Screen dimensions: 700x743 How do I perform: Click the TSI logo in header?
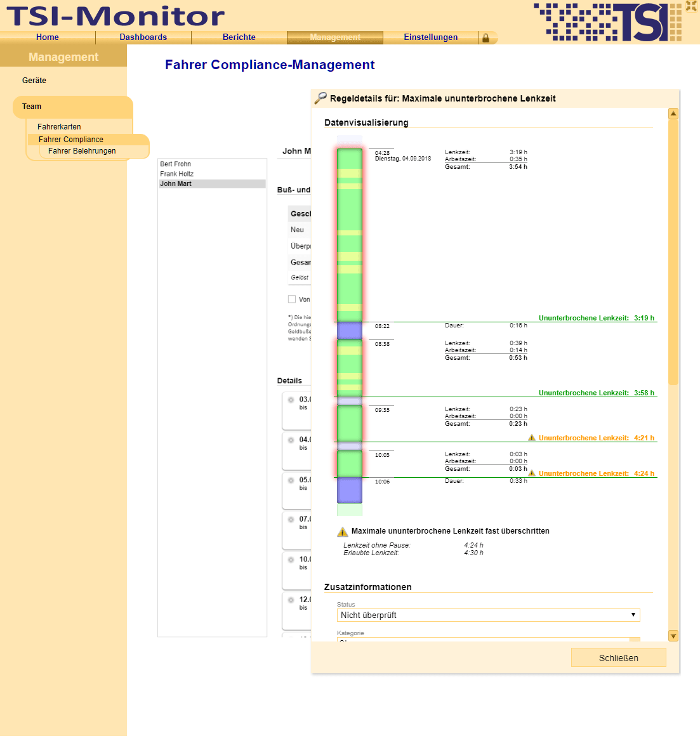click(x=607, y=22)
